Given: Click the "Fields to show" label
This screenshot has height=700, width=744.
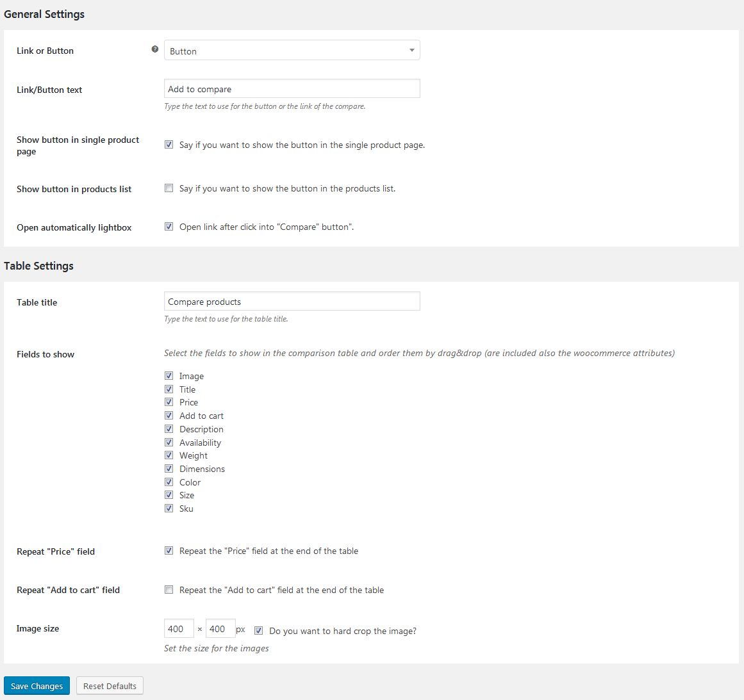Looking at the screenshot, I should (x=45, y=354).
